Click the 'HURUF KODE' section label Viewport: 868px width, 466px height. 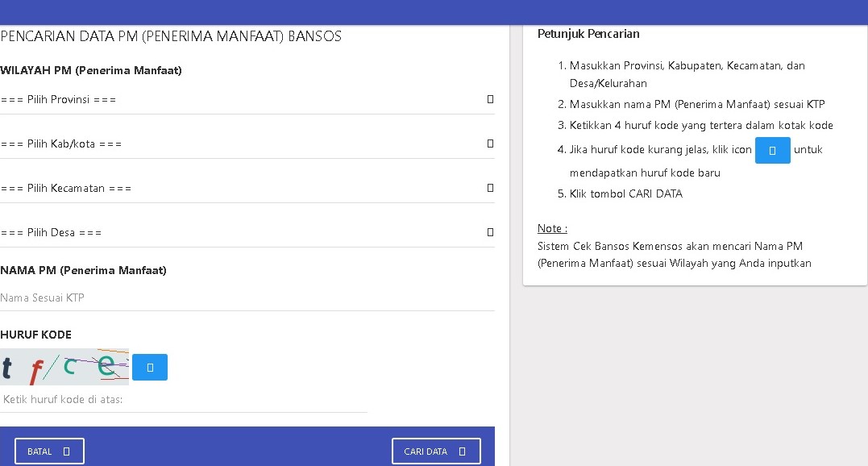pos(35,335)
